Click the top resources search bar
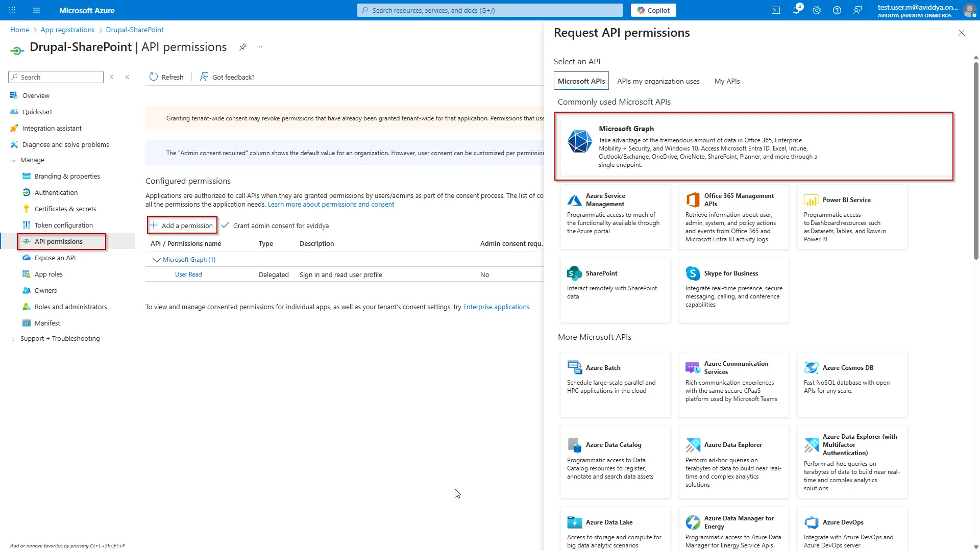The image size is (980, 551). coord(490,10)
